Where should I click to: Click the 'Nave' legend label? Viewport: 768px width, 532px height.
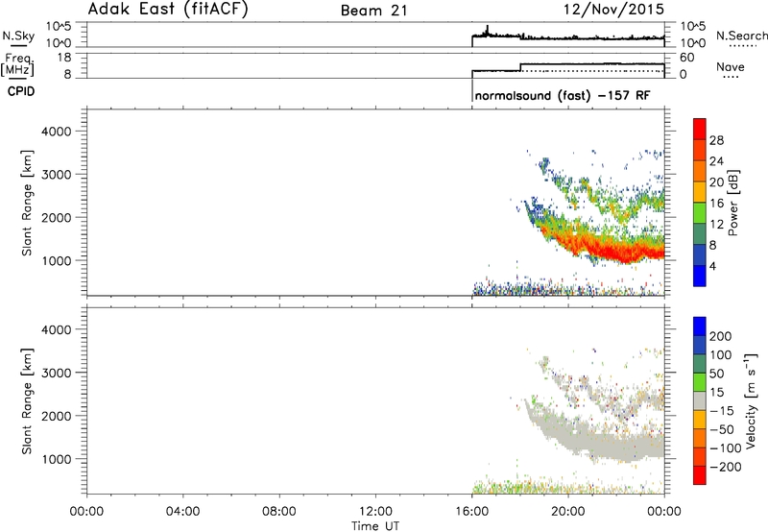730,66
